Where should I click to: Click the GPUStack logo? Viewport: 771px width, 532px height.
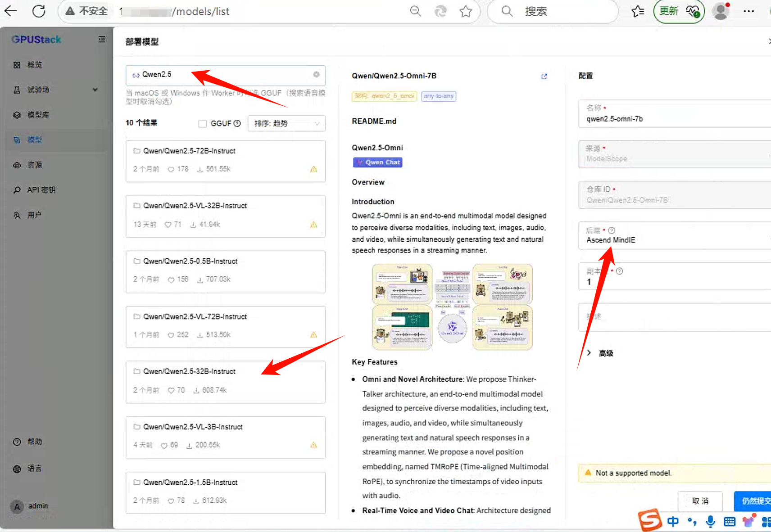(x=36, y=40)
